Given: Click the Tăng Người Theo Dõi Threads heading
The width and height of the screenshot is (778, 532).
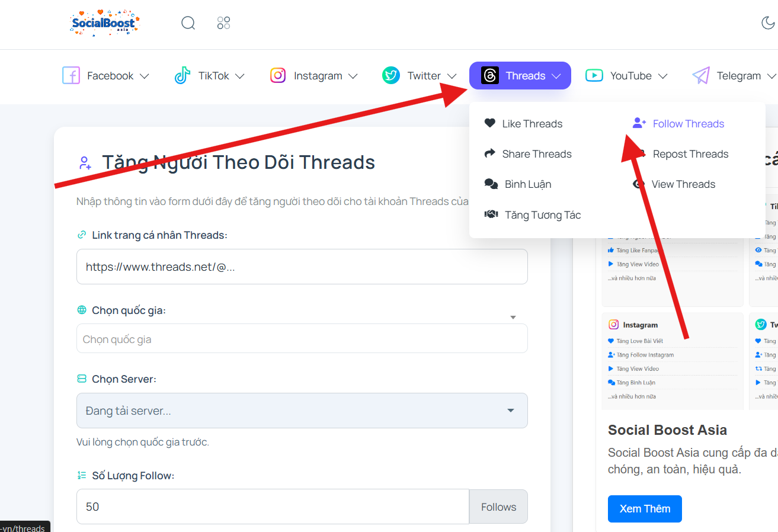Looking at the screenshot, I should coord(238,162).
